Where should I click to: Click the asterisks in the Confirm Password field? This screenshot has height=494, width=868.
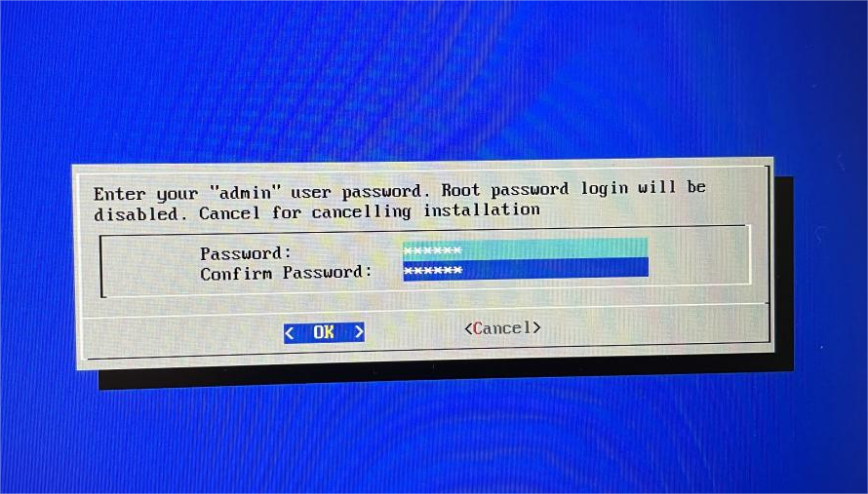[433, 271]
